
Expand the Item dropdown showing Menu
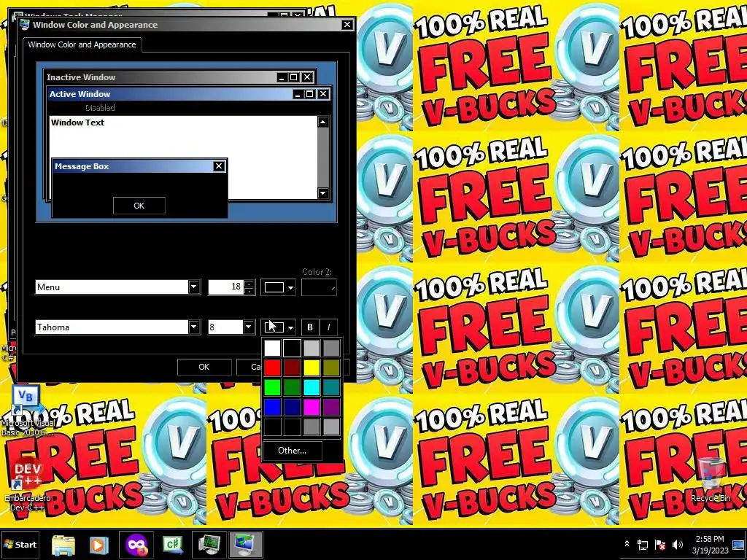click(x=193, y=287)
